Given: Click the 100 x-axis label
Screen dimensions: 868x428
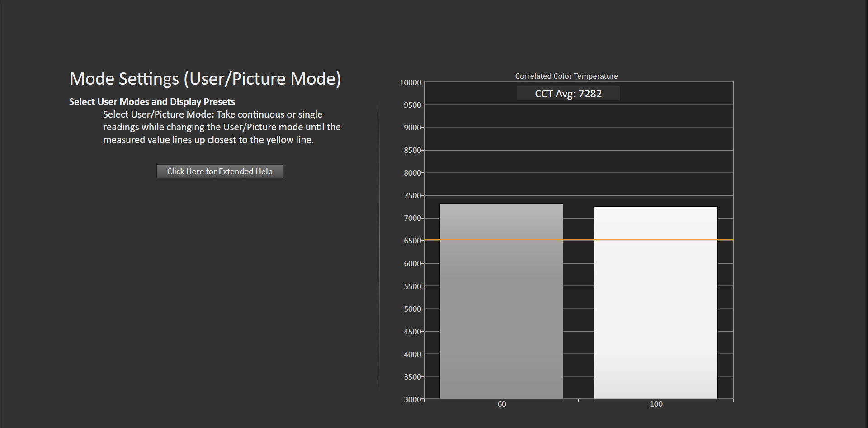Looking at the screenshot, I should pyautogui.click(x=656, y=404).
